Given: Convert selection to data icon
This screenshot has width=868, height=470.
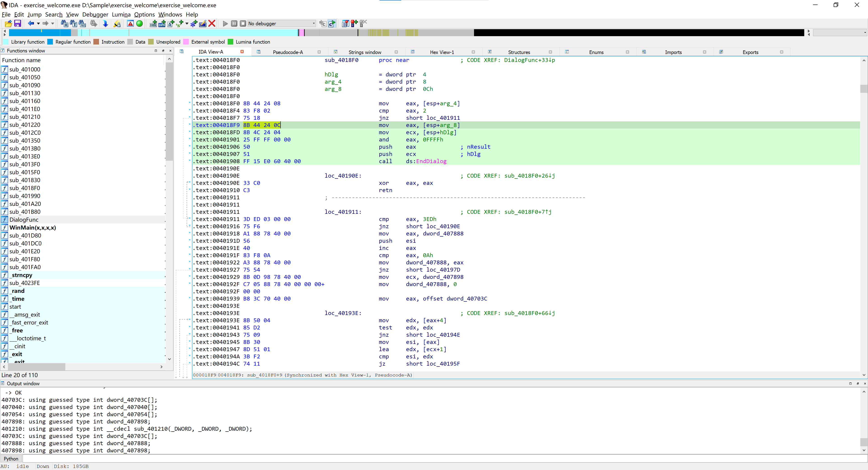Looking at the screenshot, I should (162, 23).
